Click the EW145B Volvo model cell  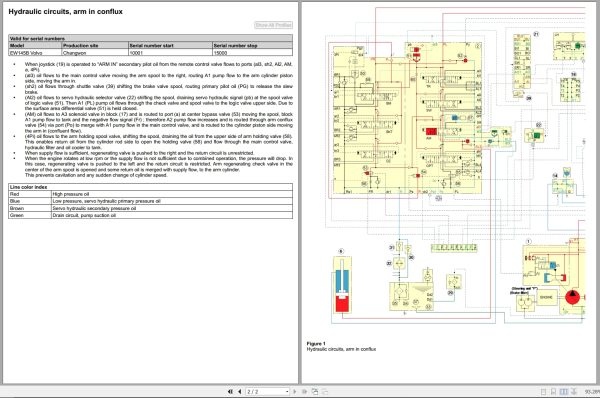(35, 53)
